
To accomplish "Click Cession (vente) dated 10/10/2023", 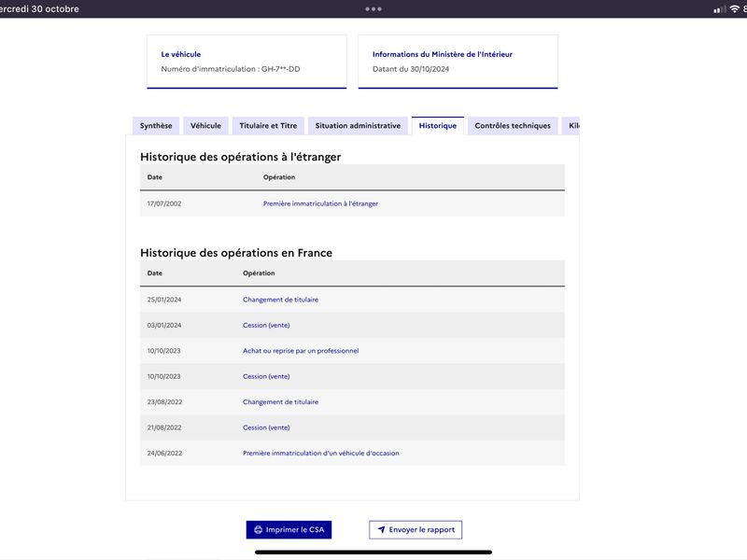I will tap(266, 376).
